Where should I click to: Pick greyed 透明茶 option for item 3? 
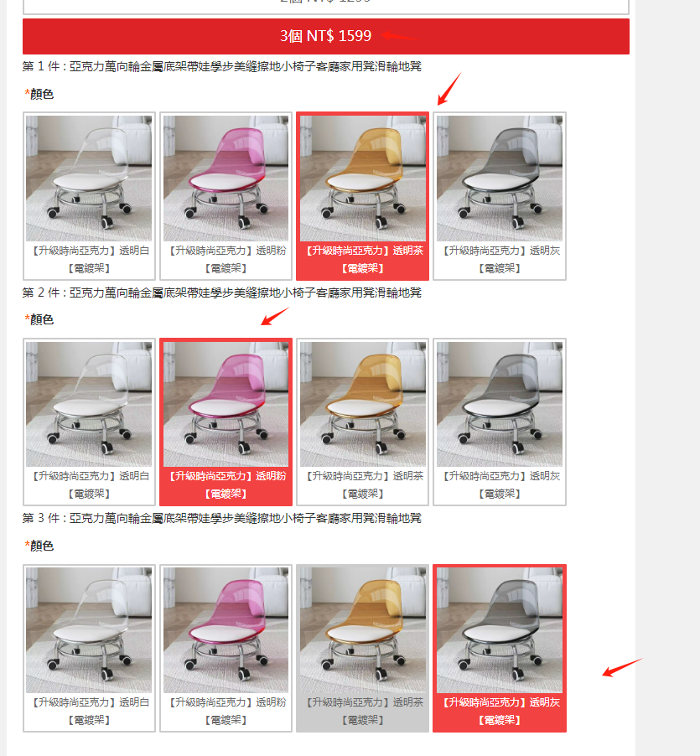tap(362, 648)
